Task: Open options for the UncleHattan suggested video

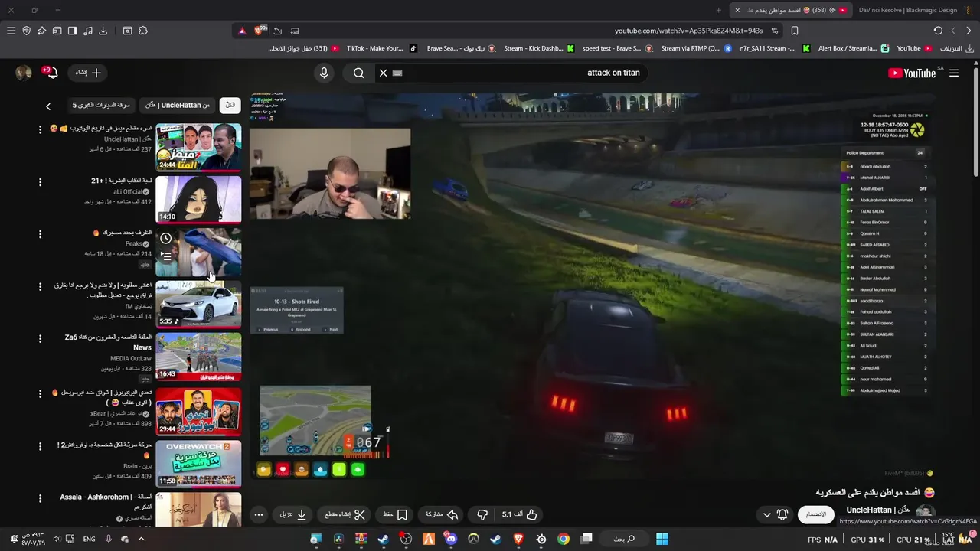Action: coord(41,129)
